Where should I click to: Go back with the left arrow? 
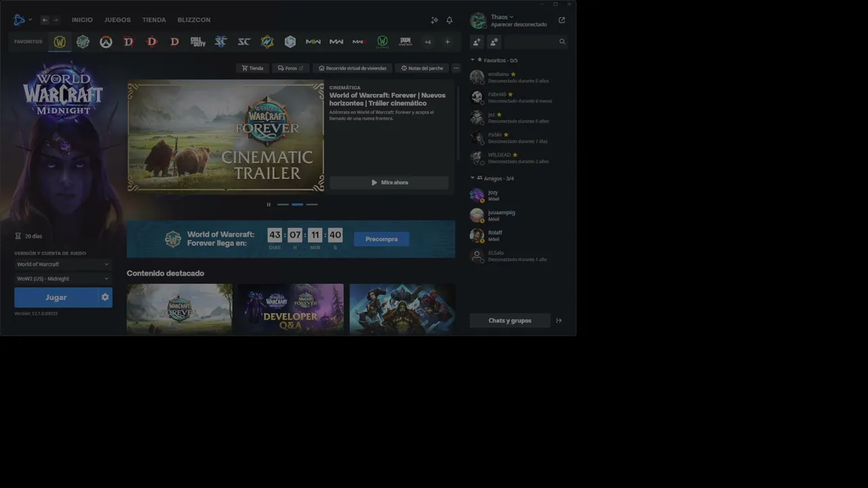tap(45, 20)
